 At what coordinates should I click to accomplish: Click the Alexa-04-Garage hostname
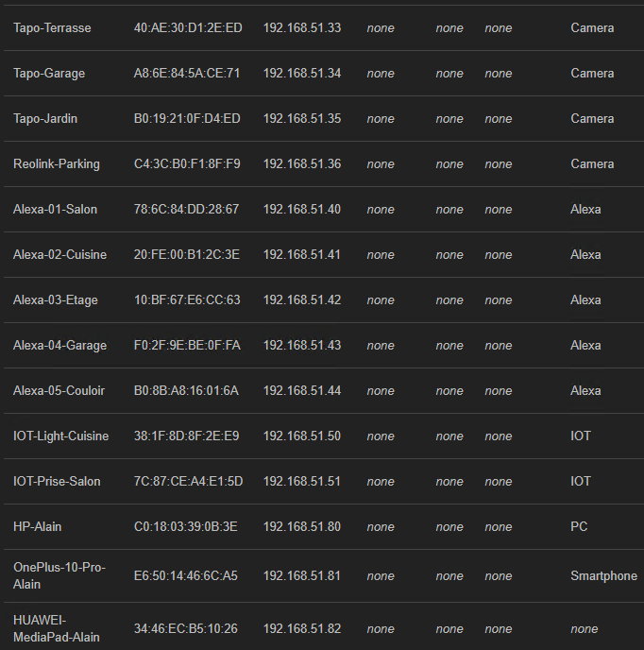[59, 346]
